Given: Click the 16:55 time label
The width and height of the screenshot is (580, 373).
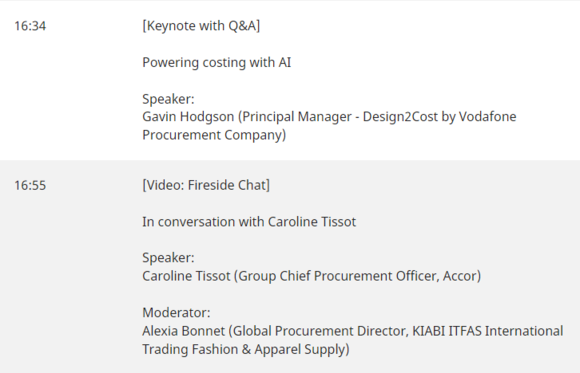Looking at the screenshot, I should click(30, 185).
